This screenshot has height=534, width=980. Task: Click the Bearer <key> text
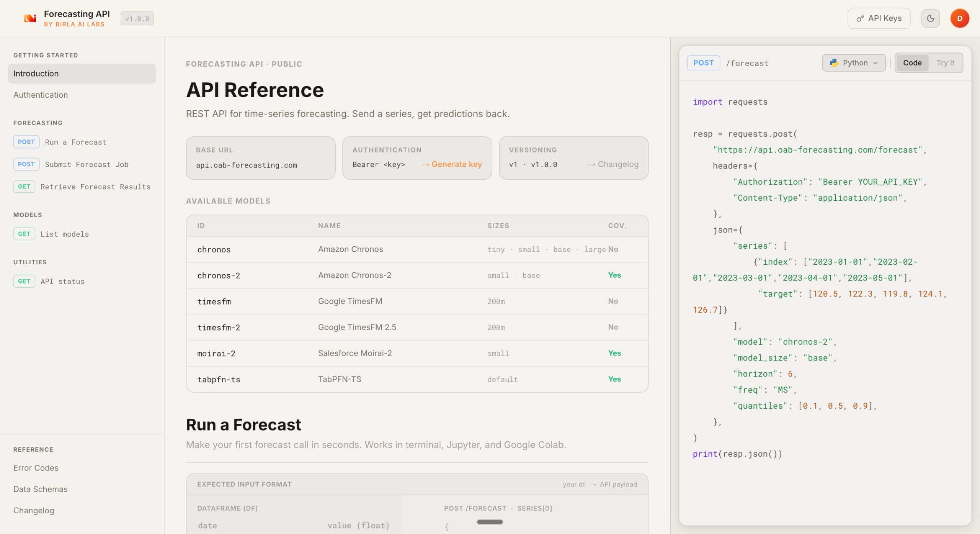point(379,164)
